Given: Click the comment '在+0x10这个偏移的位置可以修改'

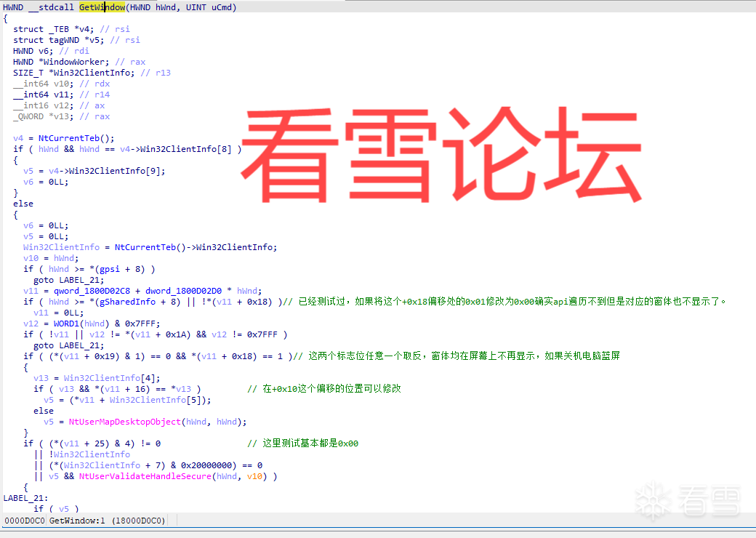Looking at the screenshot, I should pyautogui.click(x=324, y=388).
